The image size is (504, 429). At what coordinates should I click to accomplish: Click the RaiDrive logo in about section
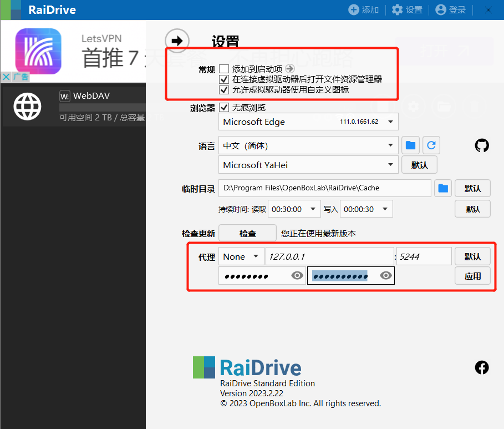[x=204, y=367]
